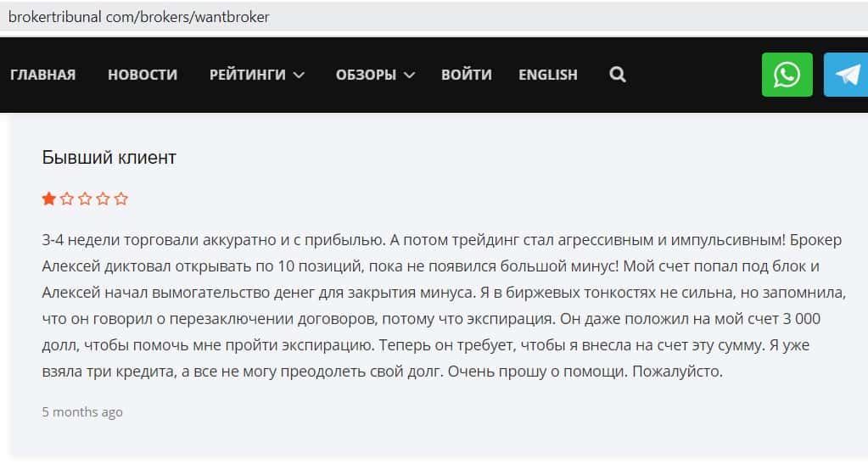Switch site language to ENGLISH
The height and width of the screenshot is (464, 868).
[547, 75]
